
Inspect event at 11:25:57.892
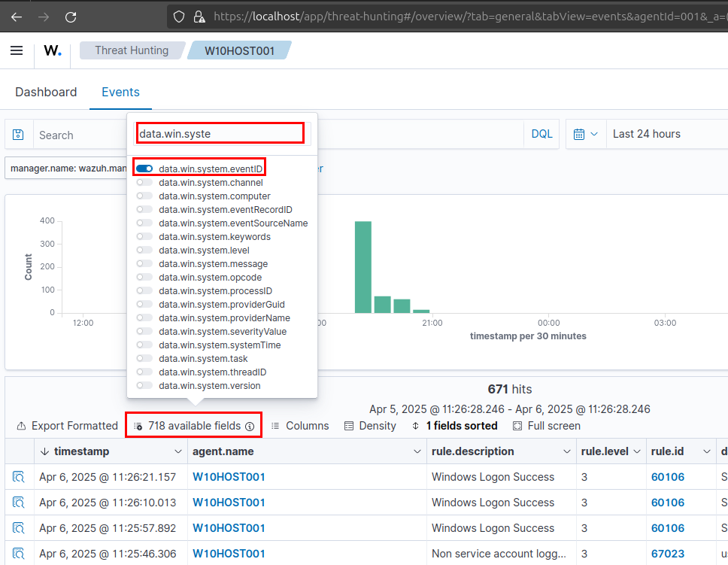(x=18, y=528)
